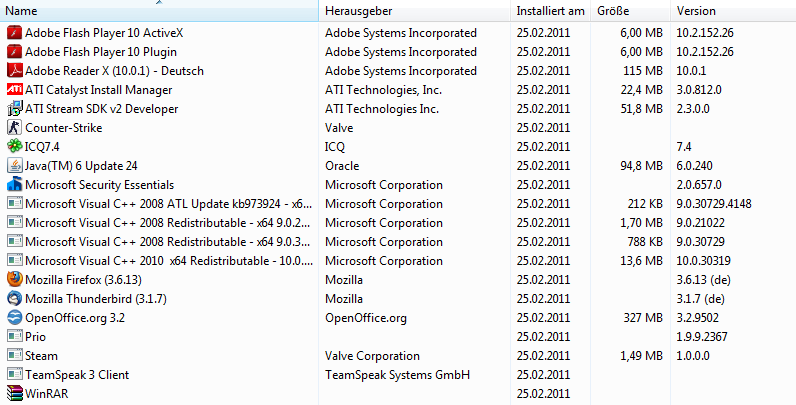The width and height of the screenshot is (796, 405).
Task: Click the Adobe Flash Player 10 Plugin icon
Action: tap(15, 52)
